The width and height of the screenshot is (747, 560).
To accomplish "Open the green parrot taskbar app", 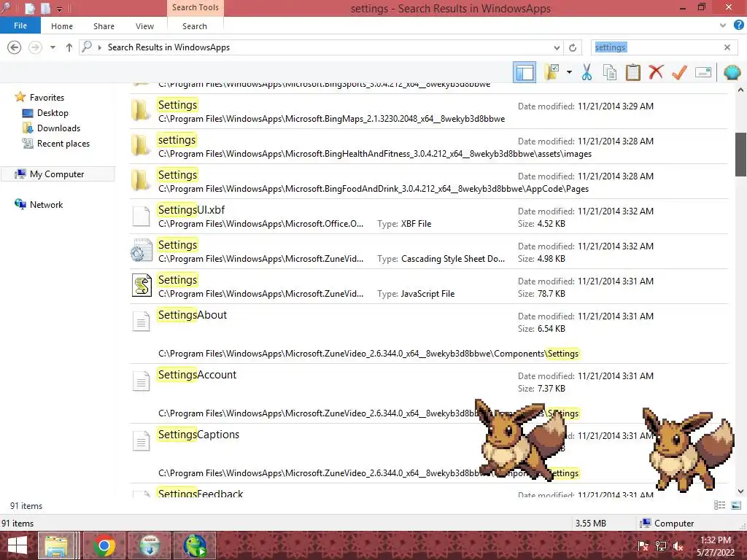I will 194,545.
